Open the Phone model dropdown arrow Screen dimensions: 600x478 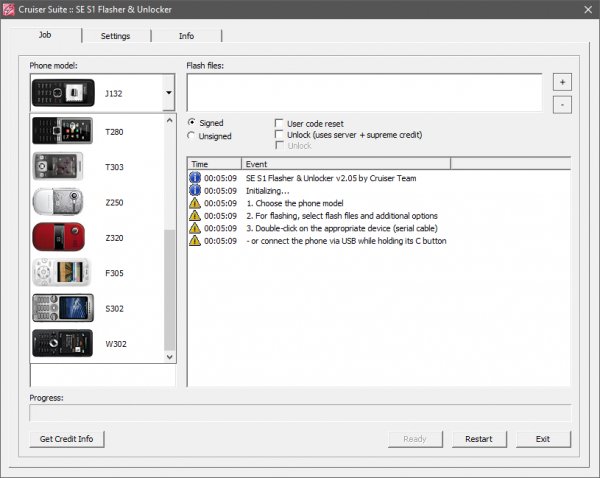tap(169, 93)
